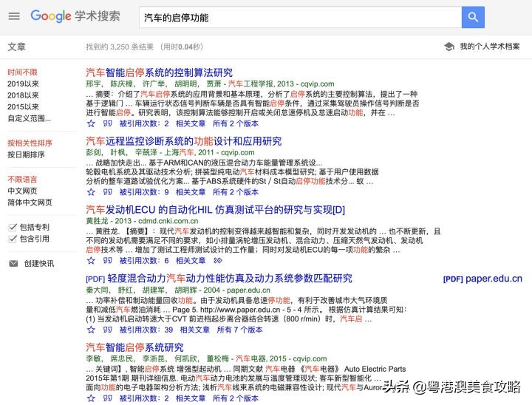
Task: Open 所有 7 个版本 link
Action: point(239,330)
